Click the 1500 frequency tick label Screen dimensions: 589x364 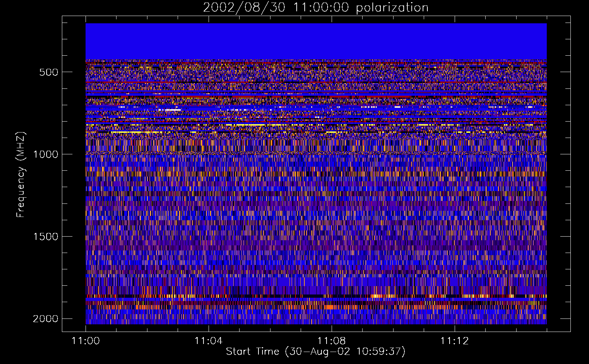tap(46, 237)
